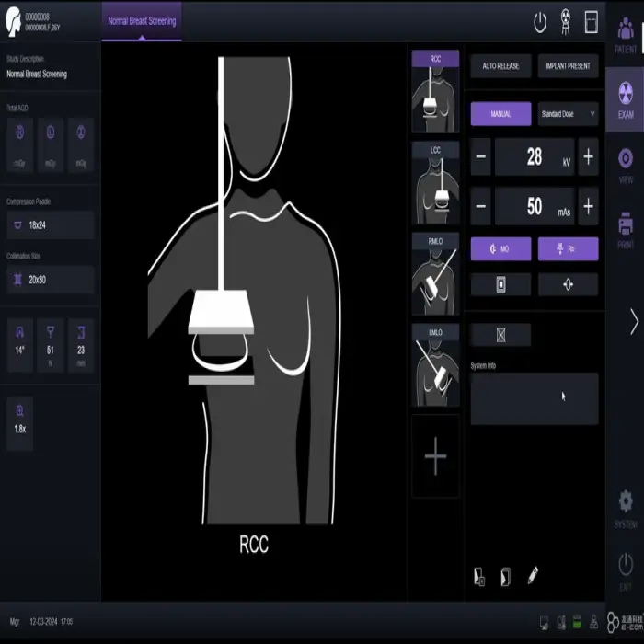Expand the right sidebar chevron arrow
Viewport: 644px width, 644px height.
[x=633, y=322]
